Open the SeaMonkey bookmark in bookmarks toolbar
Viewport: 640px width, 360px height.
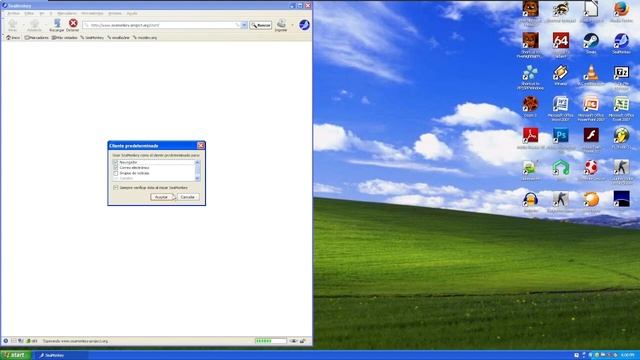click(x=92, y=38)
